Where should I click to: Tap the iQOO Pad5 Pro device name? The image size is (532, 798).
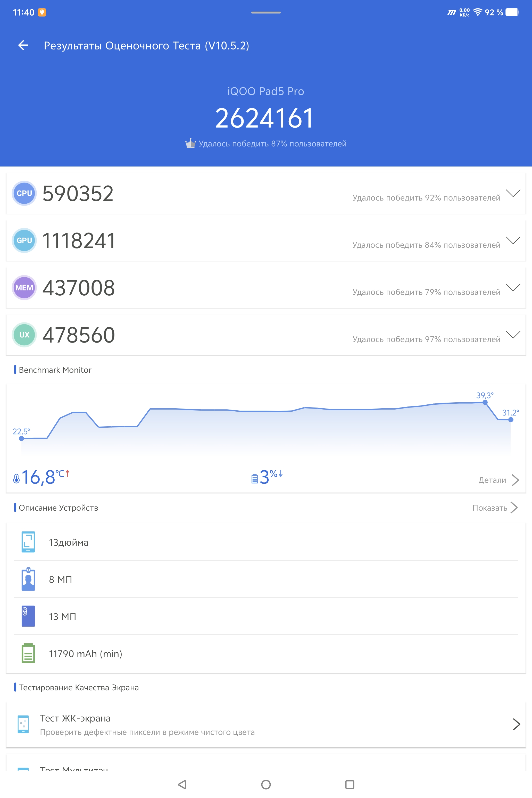266,91
